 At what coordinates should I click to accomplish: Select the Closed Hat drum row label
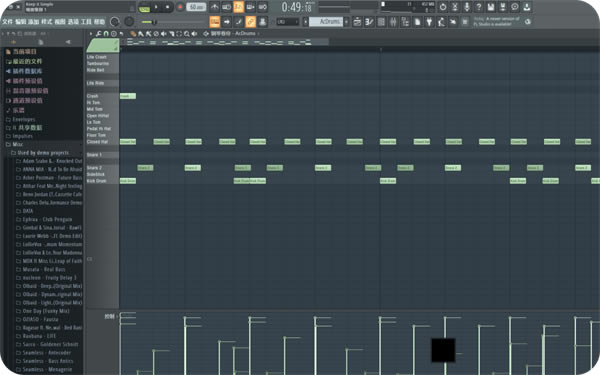tap(97, 142)
